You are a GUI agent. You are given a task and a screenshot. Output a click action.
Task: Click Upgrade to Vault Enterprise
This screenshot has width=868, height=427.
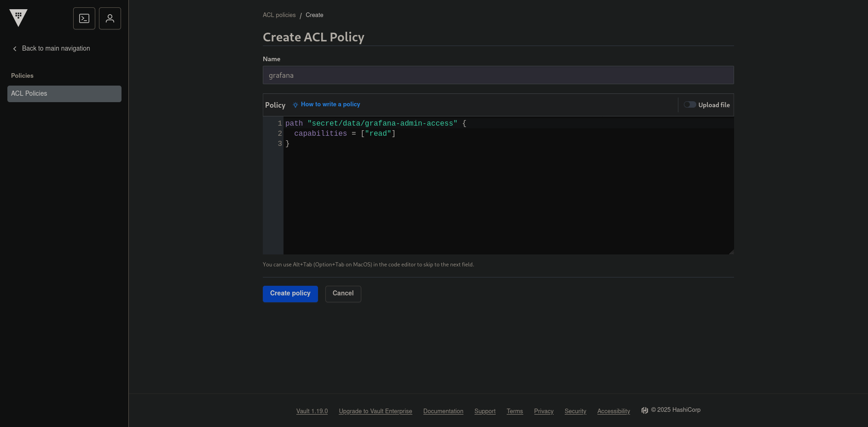[x=375, y=411]
